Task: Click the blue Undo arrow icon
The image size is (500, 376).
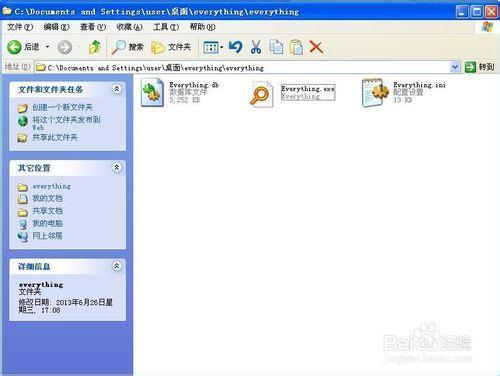Action: point(235,47)
